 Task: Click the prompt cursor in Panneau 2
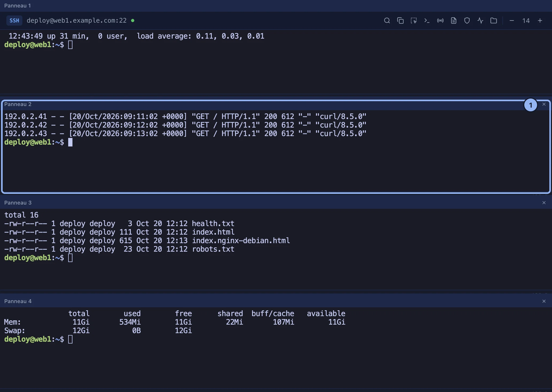pos(70,142)
